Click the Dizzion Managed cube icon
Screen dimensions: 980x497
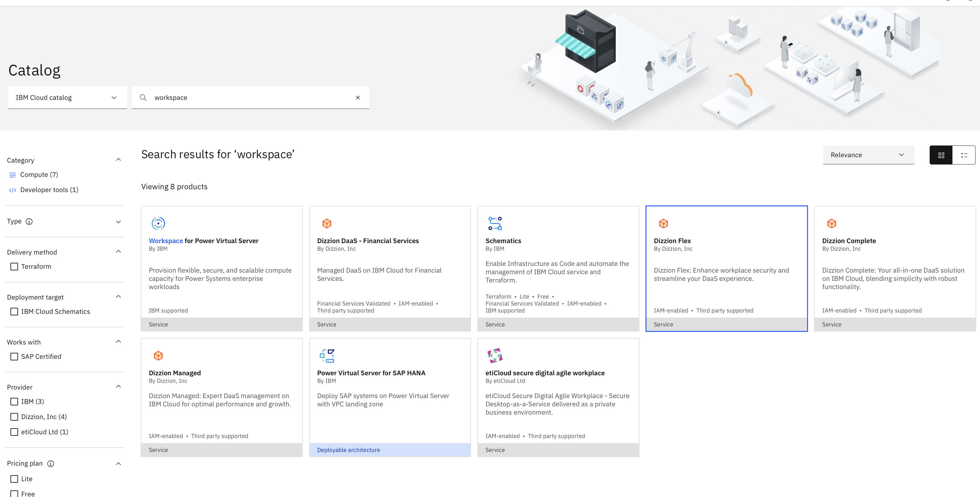pyautogui.click(x=158, y=355)
